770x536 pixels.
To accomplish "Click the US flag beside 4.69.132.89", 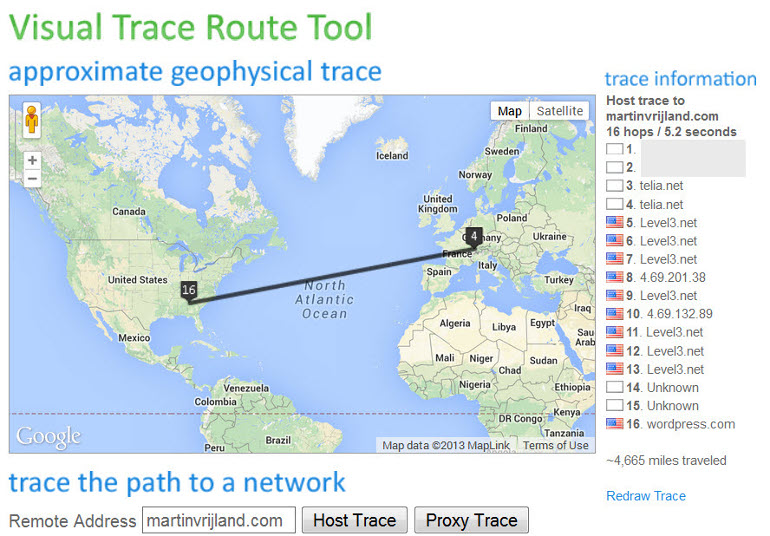I will 614,313.
